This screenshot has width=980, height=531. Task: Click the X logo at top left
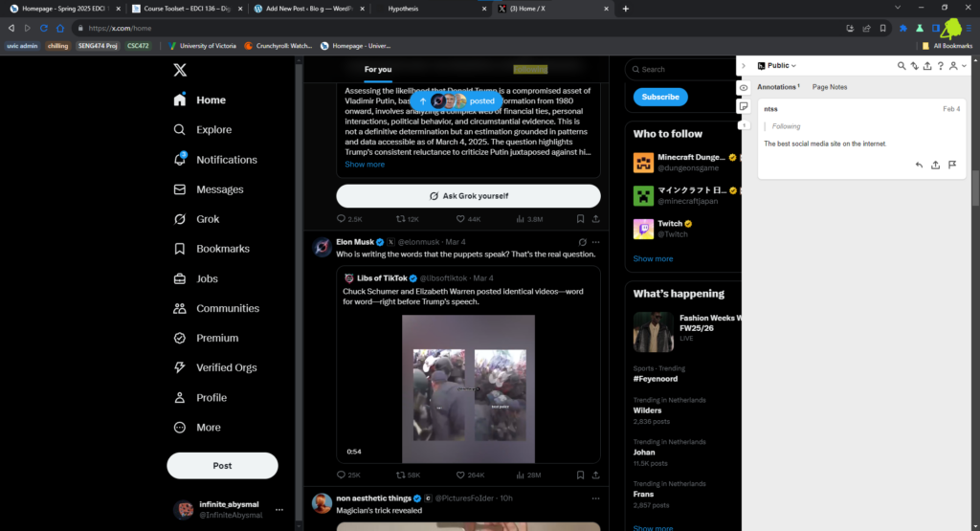click(x=180, y=69)
